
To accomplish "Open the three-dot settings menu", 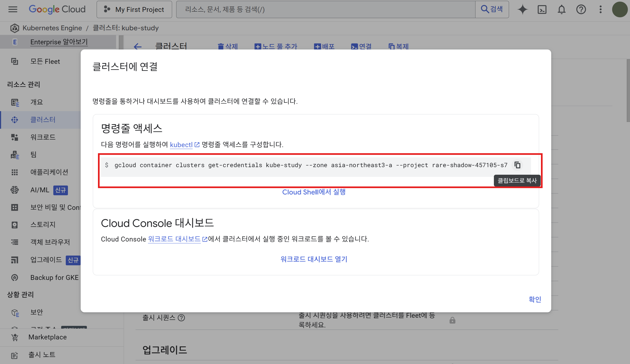I will point(601,9).
